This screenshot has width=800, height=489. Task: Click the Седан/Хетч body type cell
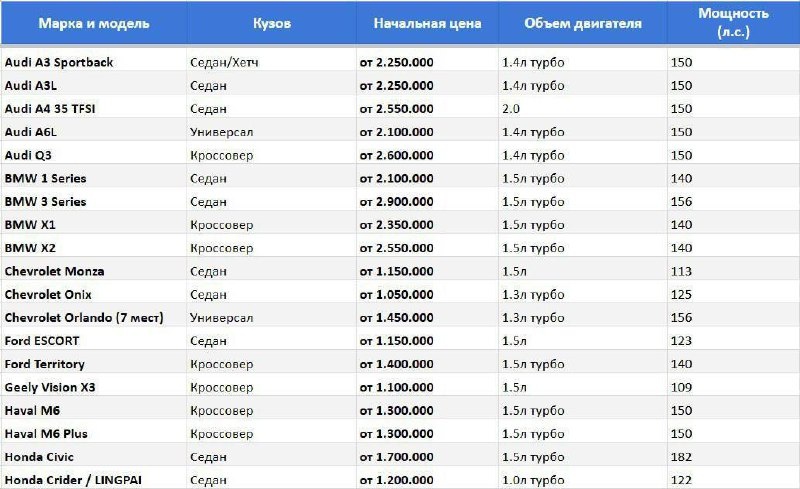pyautogui.click(x=271, y=62)
